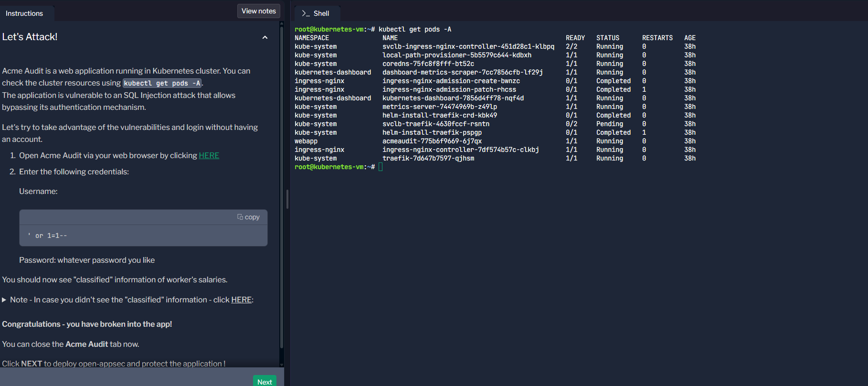Viewport: 868px width, 386px height.
Task: Select the svclb-traefik-4630fccf-rsntn pod name
Action: coord(436,124)
